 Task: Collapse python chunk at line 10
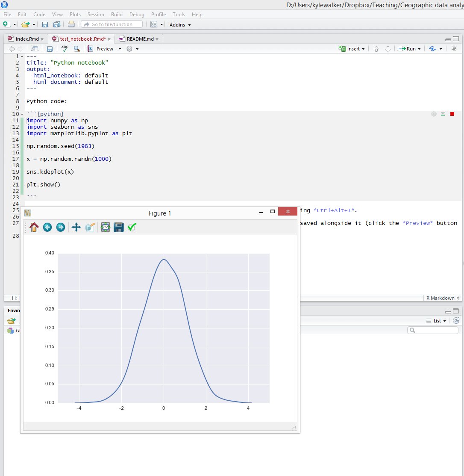point(22,114)
